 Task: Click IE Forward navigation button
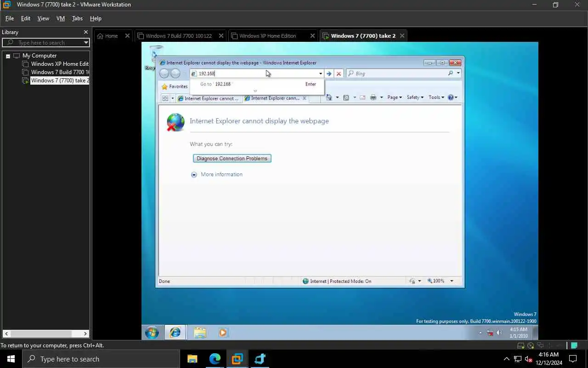[x=175, y=74]
